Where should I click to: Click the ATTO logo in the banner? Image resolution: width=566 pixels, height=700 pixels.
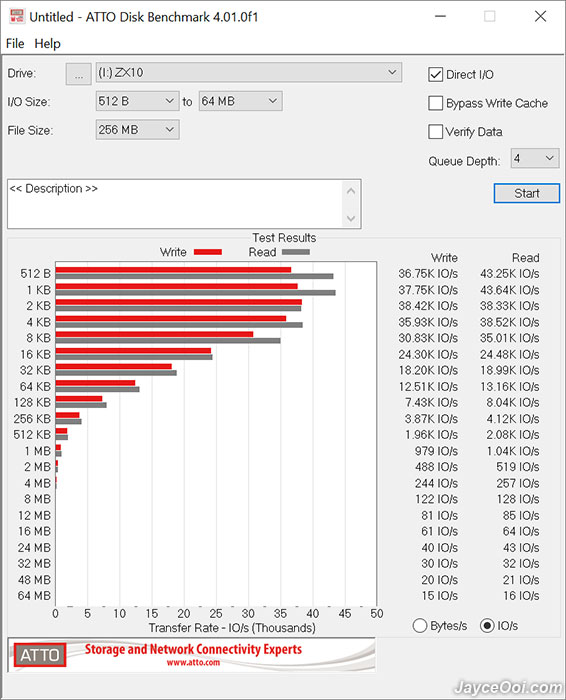(x=40, y=654)
